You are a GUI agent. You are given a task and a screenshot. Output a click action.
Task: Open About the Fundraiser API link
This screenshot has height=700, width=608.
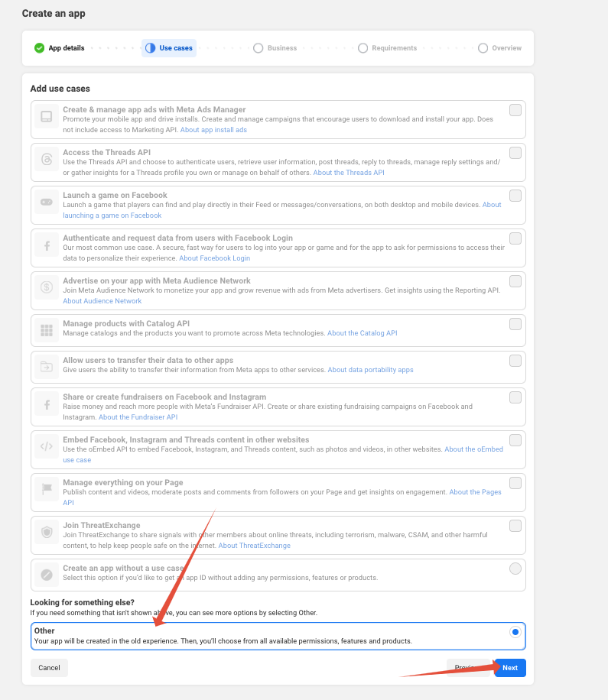tap(138, 417)
